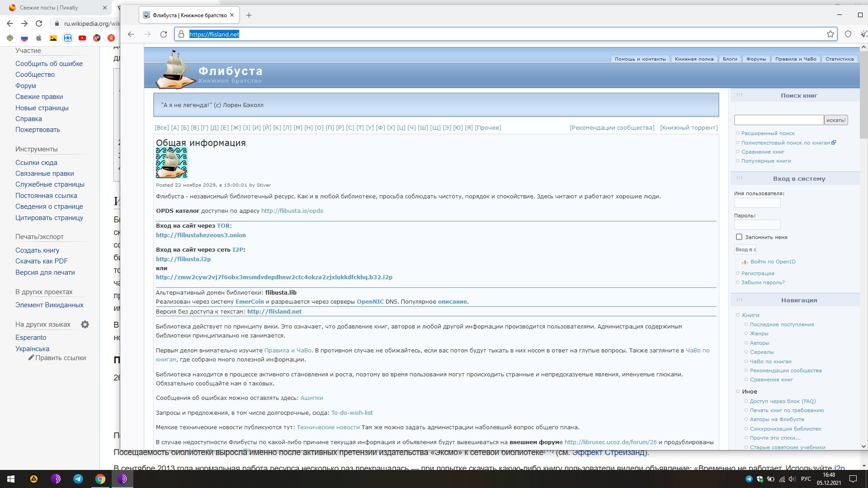This screenshot has height=488, width=868.
Task: Open the YouTube bookmark in Chrome
Action: pos(82,38)
